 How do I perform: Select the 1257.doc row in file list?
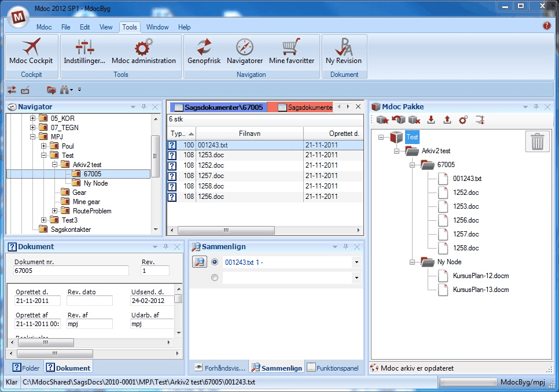265,176
